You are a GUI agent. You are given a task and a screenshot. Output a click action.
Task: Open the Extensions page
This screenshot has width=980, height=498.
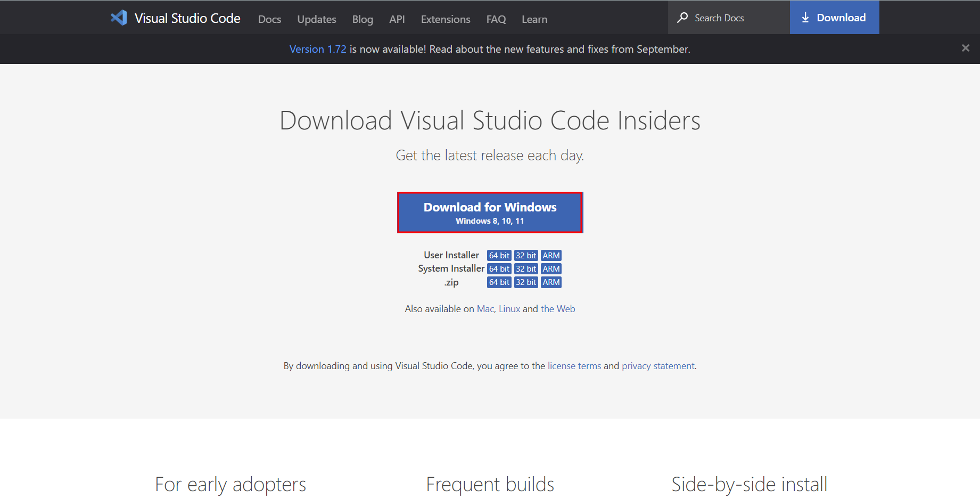(446, 19)
